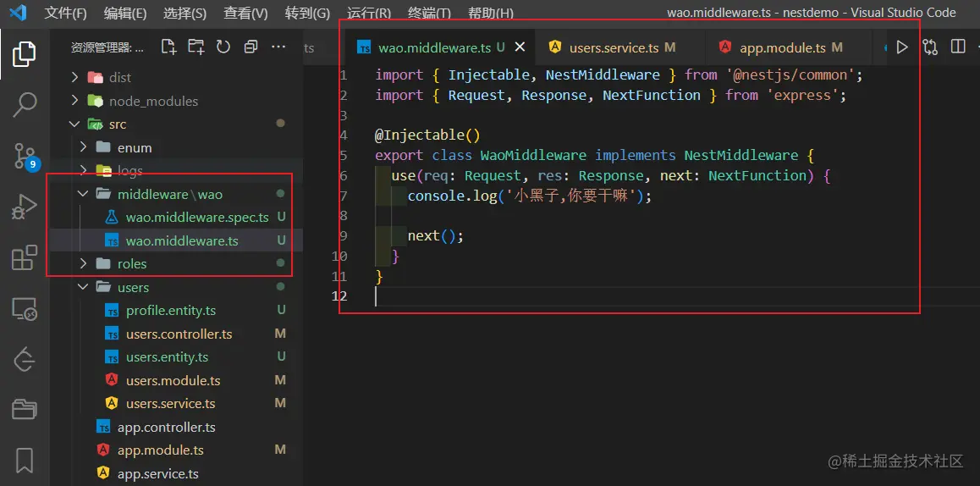Screen dimensions: 980x486
Task: Click the open changes compare icon
Action: pyautogui.click(x=929, y=47)
